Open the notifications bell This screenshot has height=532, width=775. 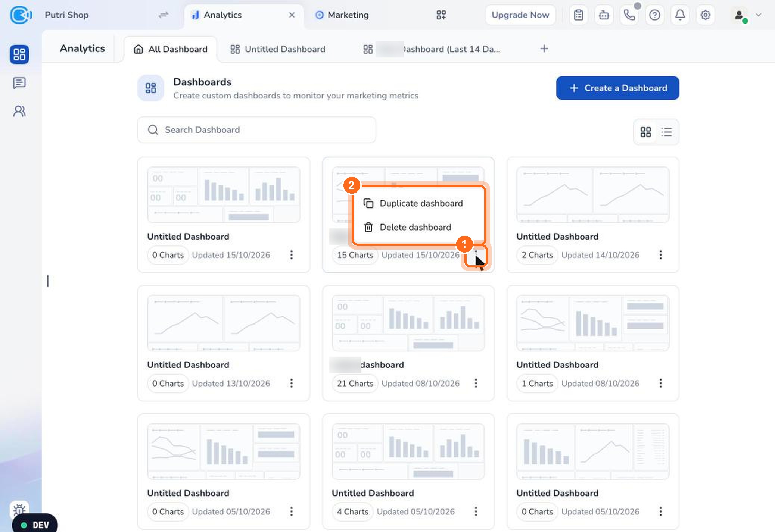[x=680, y=15]
